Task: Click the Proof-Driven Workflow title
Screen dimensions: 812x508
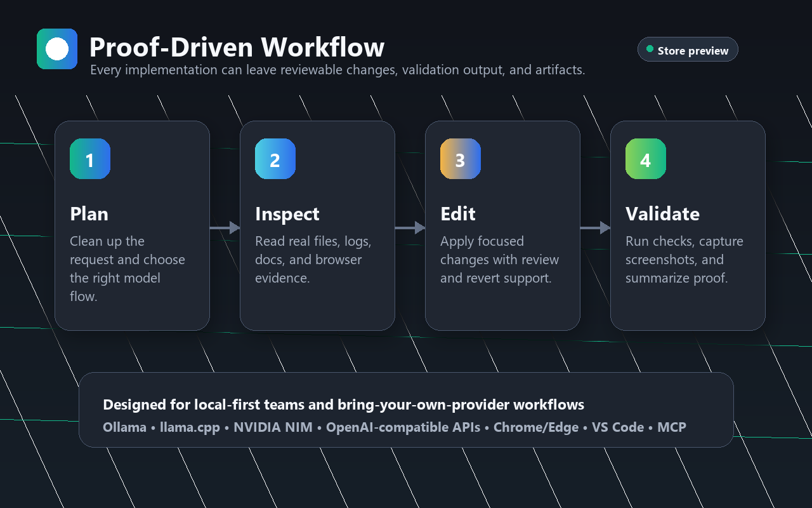Action: pyautogui.click(x=237, y=48)
